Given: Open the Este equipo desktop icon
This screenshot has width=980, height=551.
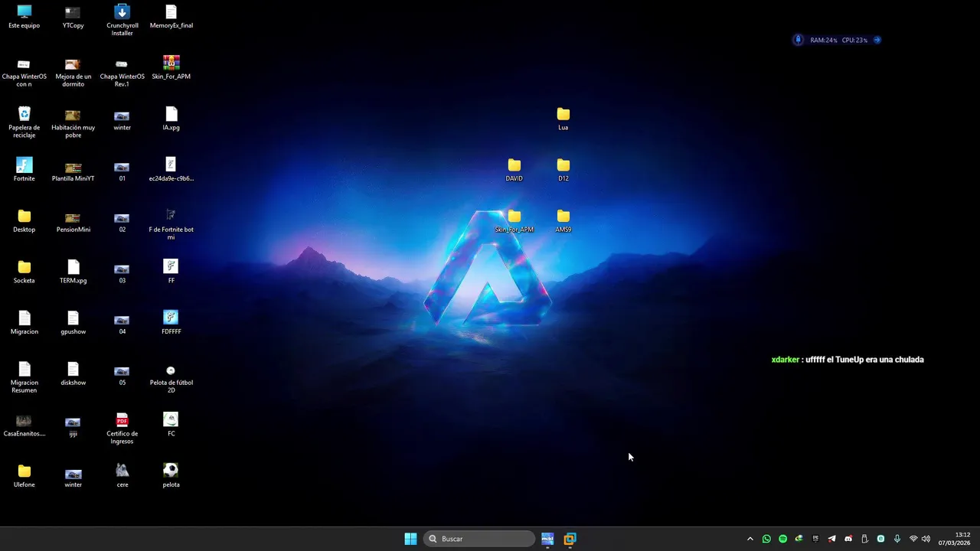Looking at the screenshot, I should point(24,17).
